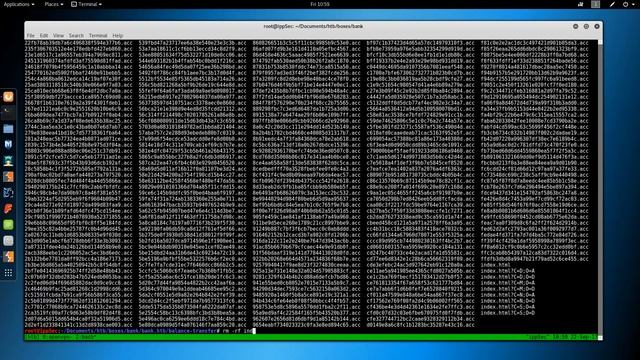Image resolution: width=640 pixels, height=360 pixels.
Task: Close the terminal window
Action: (597, 26)
